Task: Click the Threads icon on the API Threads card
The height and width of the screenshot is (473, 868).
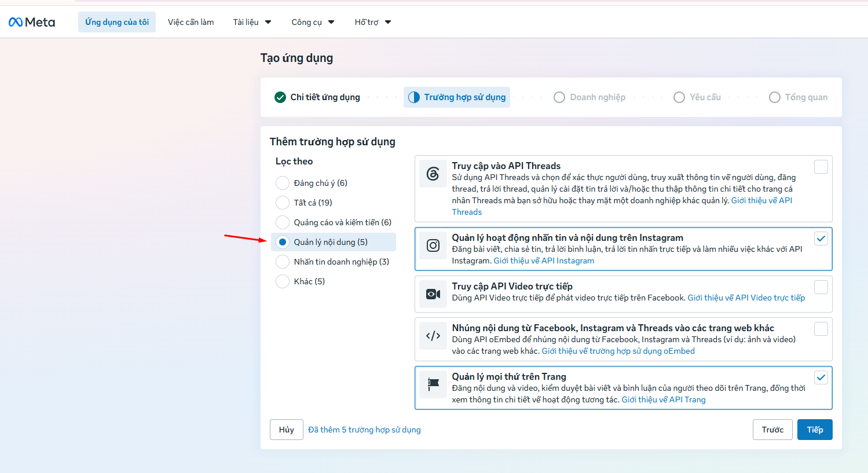Action: coord(433,174)
